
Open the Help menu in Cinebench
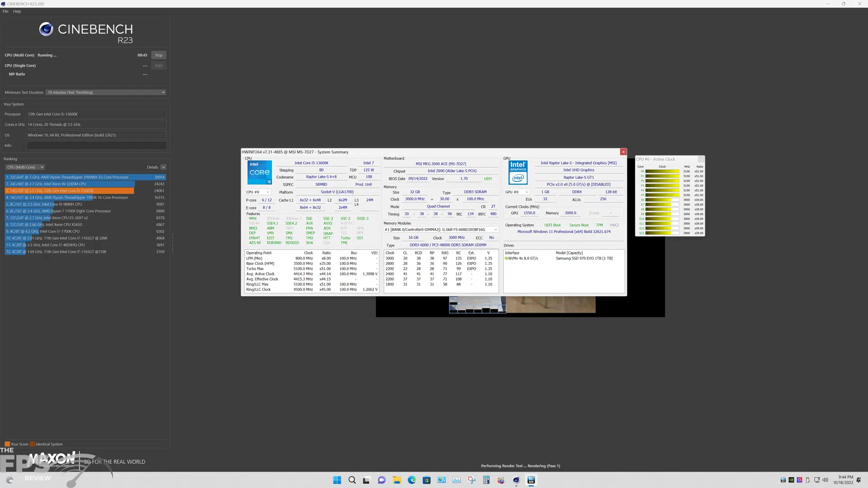click(x=17, y=11)
